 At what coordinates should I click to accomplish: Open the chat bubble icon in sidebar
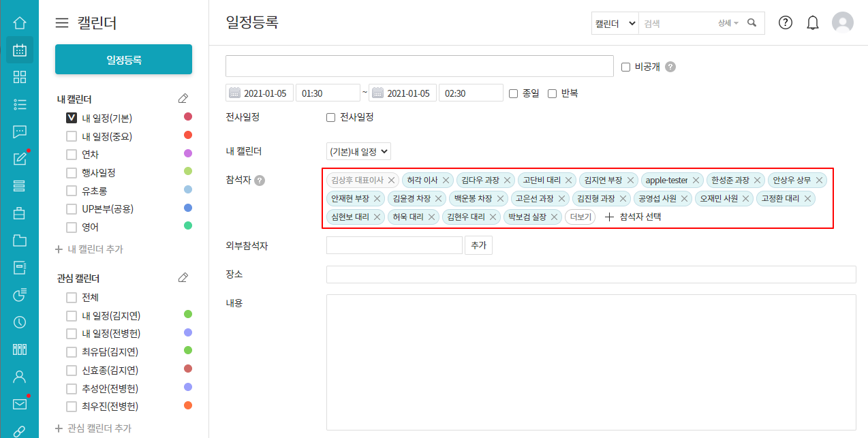20,131
